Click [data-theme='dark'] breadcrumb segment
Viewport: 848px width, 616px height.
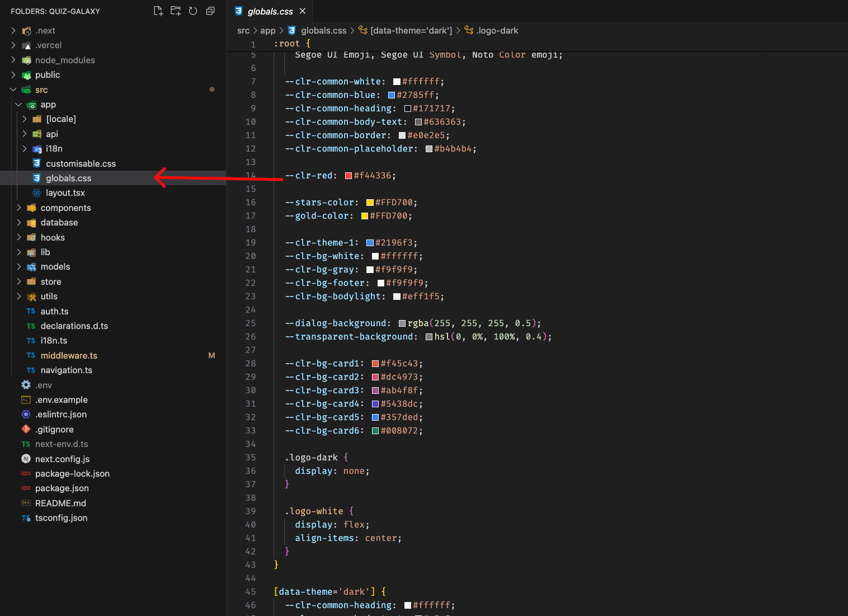411,31
